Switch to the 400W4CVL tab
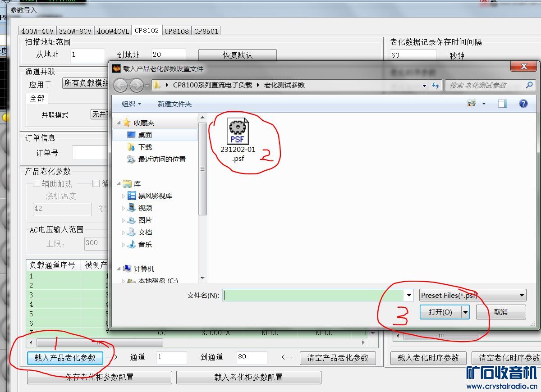Viewport: 541px width, 392px height. (x=113, y=31)
